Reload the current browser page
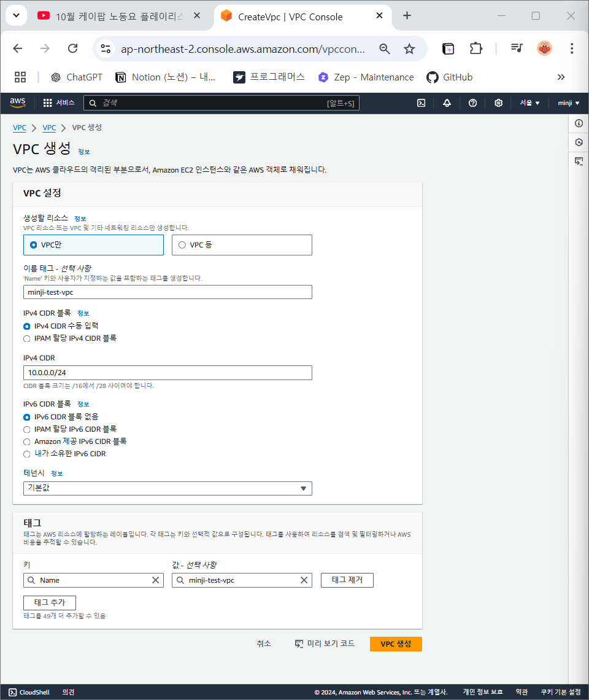Image resolution: width=589 pixels, height=700 pixels. (73, 49)
